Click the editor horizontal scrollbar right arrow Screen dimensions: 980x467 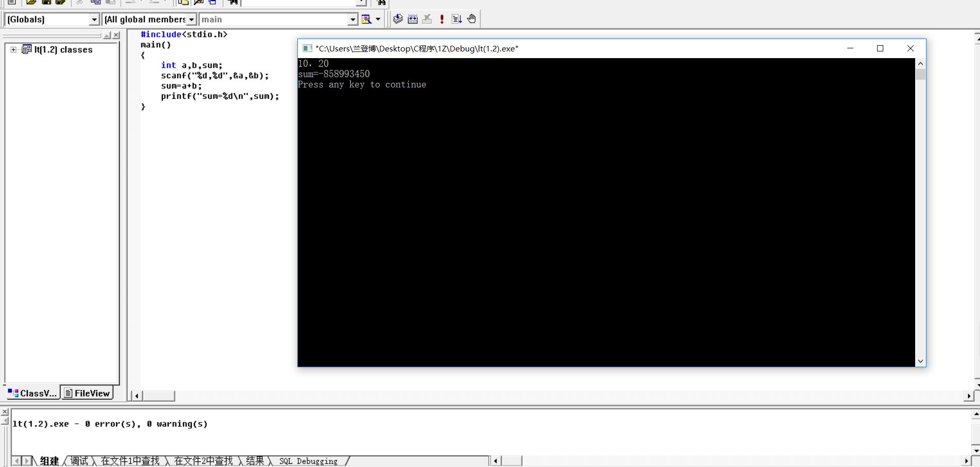click(x=969, y=396)
